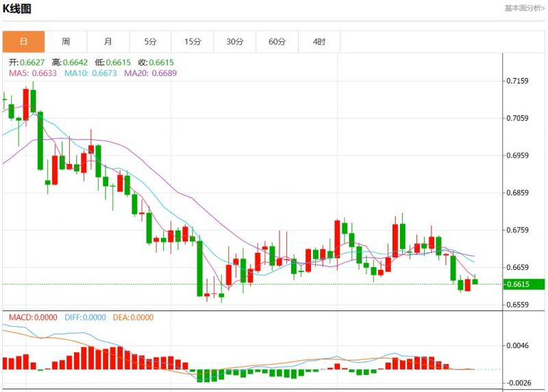Switch to the 5分 timeframe tab

click(150, 42)
